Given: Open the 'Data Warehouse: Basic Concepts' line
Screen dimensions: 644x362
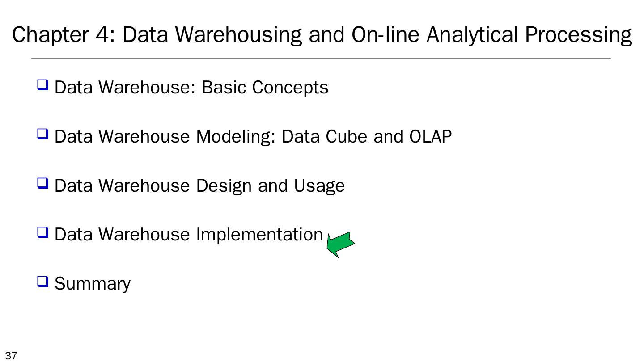Looking at the screenshot, I should tap(191, 88).
